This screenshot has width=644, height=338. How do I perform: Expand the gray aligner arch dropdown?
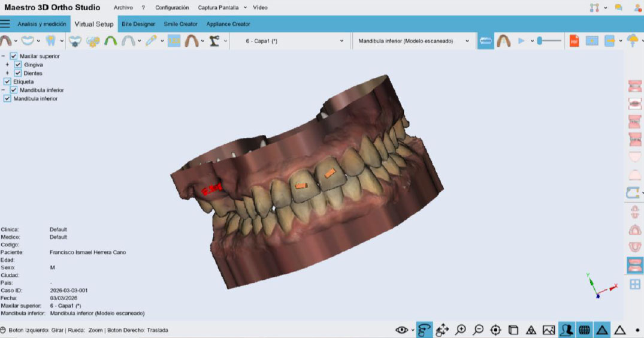pyautogui.click(x=139, y=41)
